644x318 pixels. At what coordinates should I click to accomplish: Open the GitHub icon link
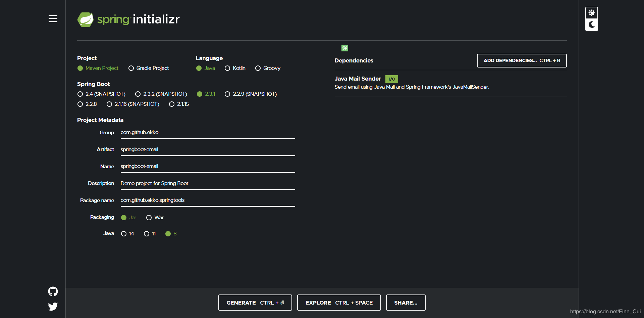[x=53, y=291]
